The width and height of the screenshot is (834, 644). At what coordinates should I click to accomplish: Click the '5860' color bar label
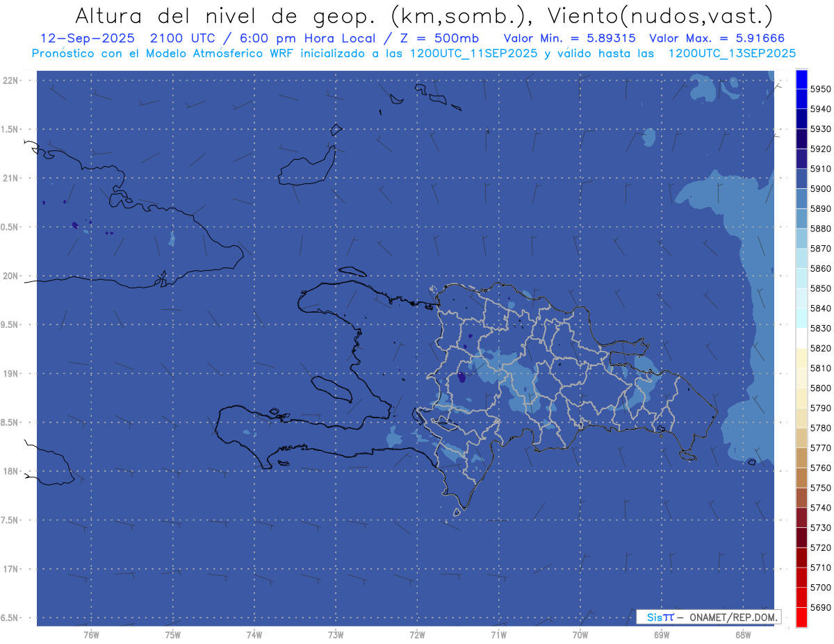coord(820,268)
